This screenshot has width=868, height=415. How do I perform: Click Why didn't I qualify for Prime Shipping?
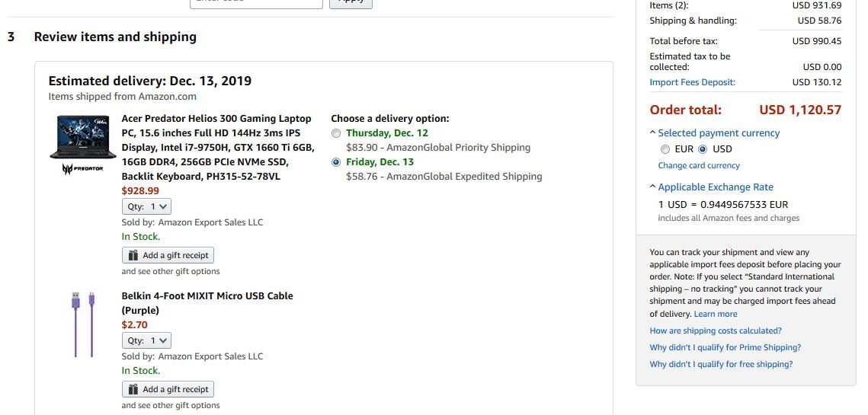[725, 347]
